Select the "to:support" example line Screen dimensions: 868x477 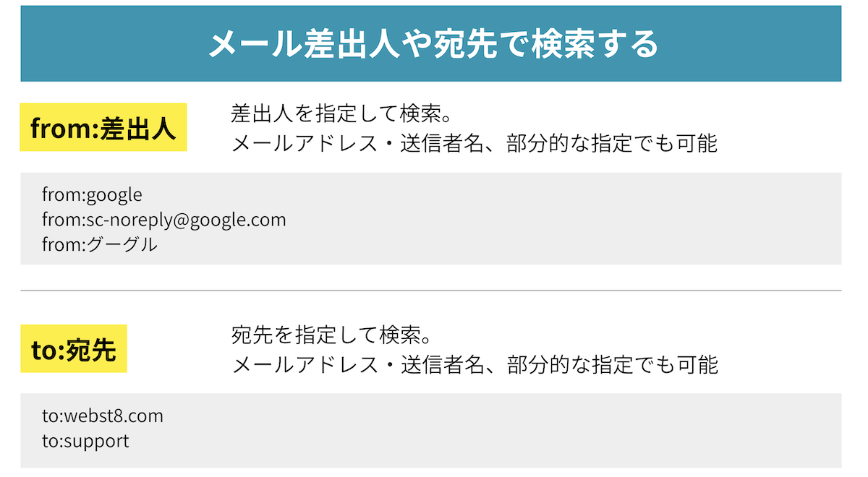85,441
